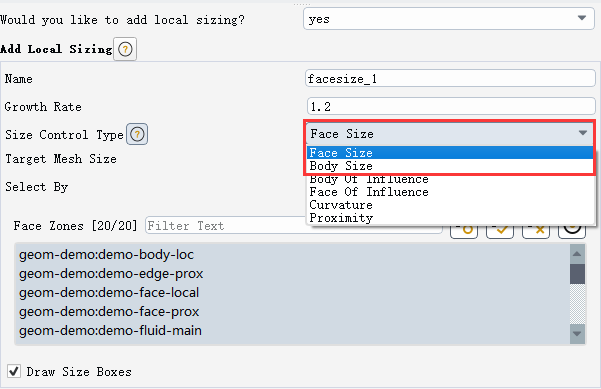Click the Growth Rate input field
Viewport: 601px width, 389px height.
point(451,106)
